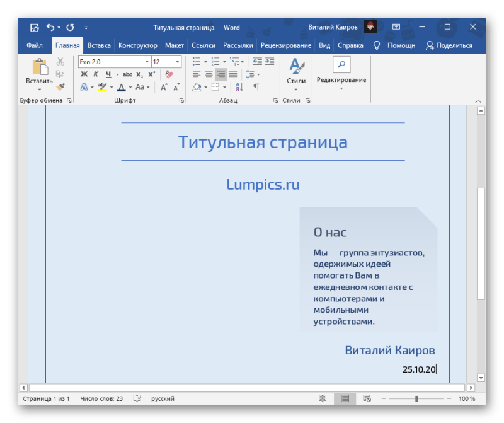Open the Файл tab
This screenshot has width=504, height=423.
[35, 45]
